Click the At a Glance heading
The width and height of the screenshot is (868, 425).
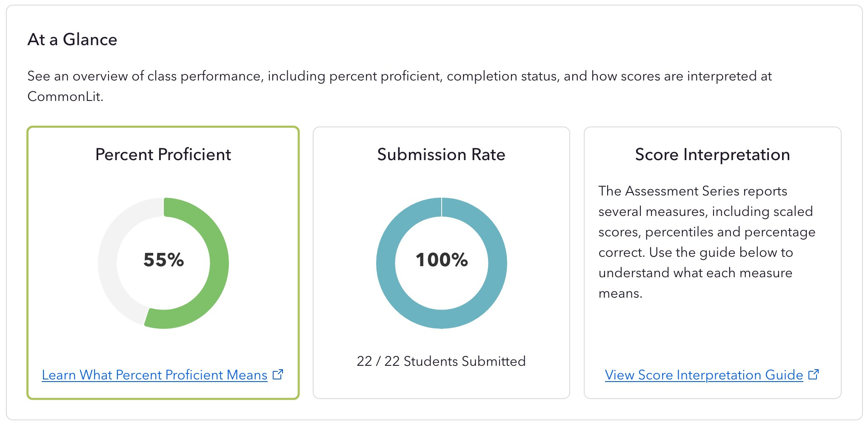(x=72, y=39)
